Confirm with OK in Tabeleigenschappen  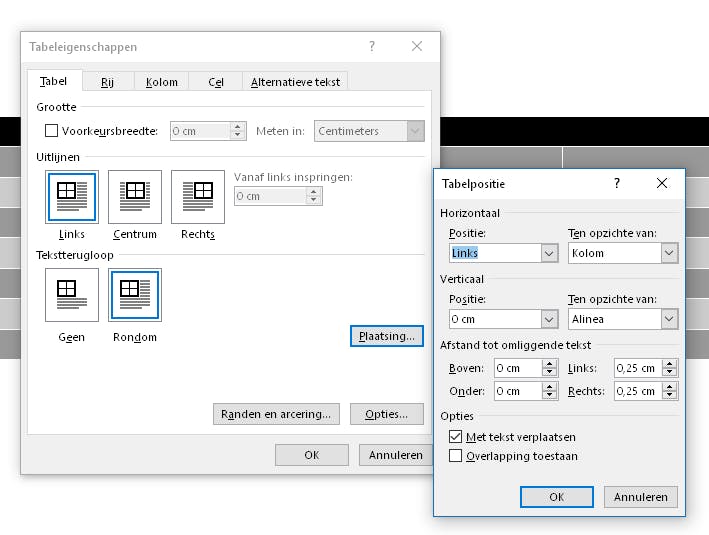point(312,455)
